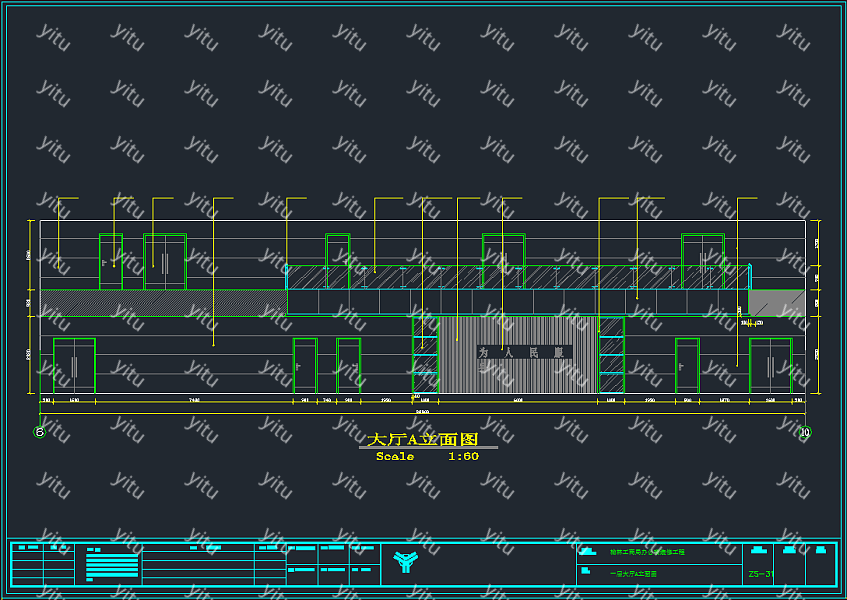The image size is (847, 600).
Task: Select the ground-floor double door beside axis 10
Action: pyautogui.click(x=769, y=366)
